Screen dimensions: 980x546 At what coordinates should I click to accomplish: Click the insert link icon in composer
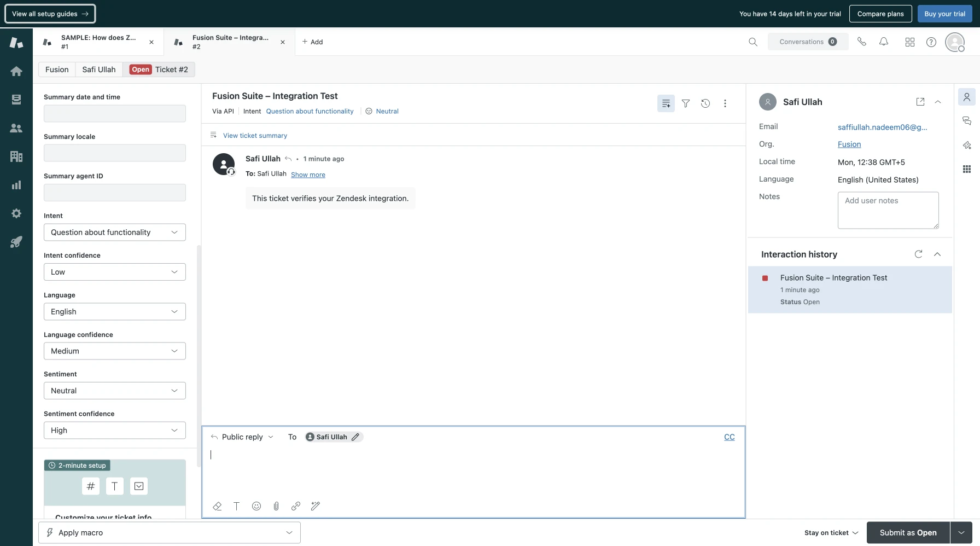(296, 506)
